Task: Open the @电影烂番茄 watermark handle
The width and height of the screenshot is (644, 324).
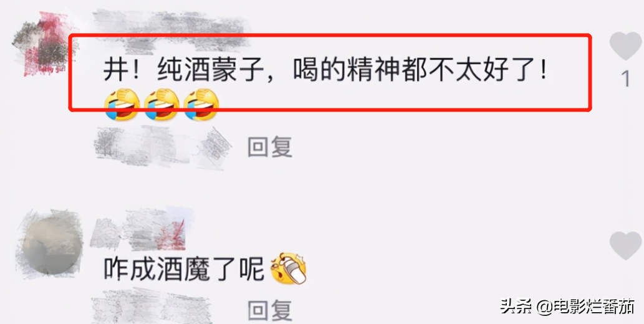Action: pos(586,307)
